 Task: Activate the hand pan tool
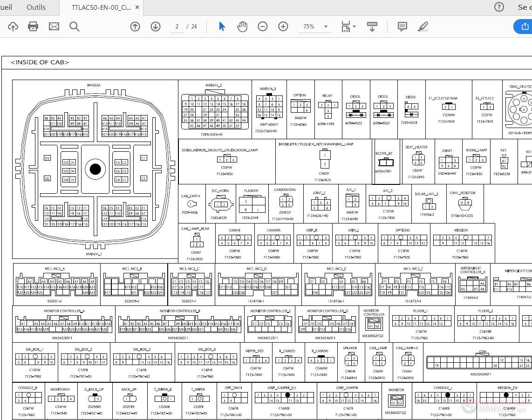click(x=242, y=27)
